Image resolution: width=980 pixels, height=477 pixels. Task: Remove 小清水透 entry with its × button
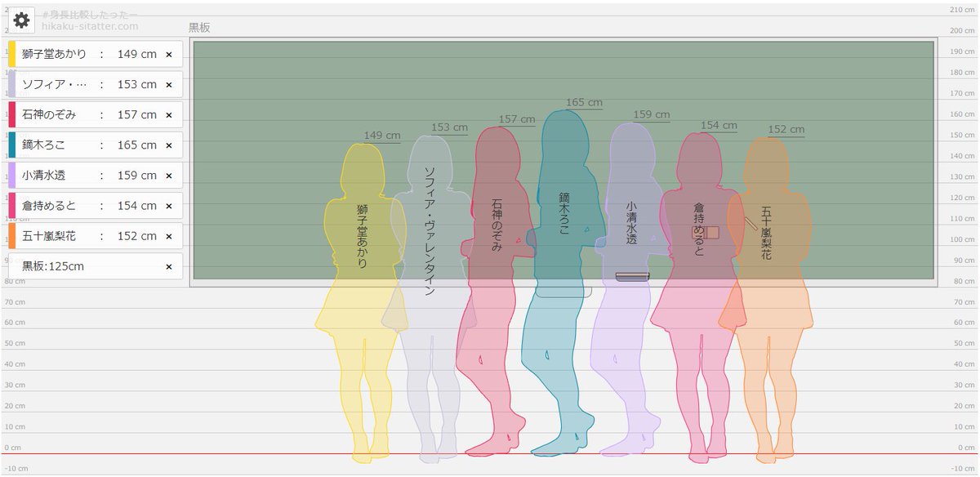(169, 176)
